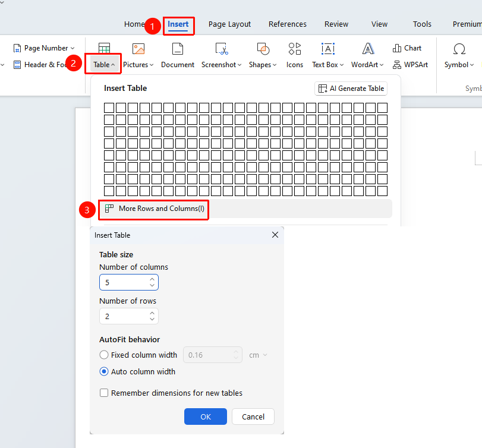Image resolution: width=482 pixels, height=448 pixels.
Task: Expand the Pictures dropdown arrow
Action: 152,65
